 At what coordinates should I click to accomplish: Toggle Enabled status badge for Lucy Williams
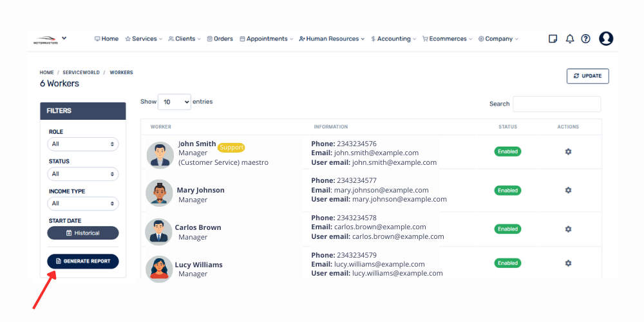507,263
